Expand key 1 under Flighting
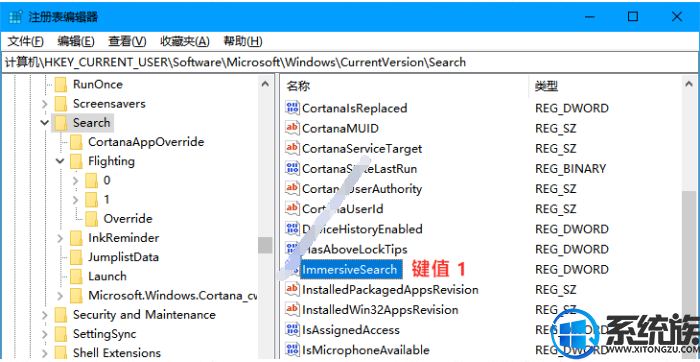The image size is (700, 362). (x=75, y=200)
